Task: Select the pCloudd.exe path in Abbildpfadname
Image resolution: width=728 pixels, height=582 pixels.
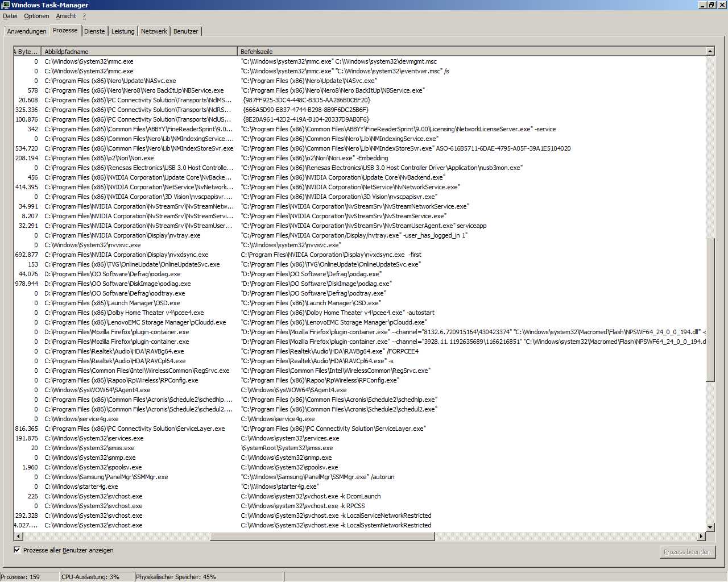Action: coord(135,322)
